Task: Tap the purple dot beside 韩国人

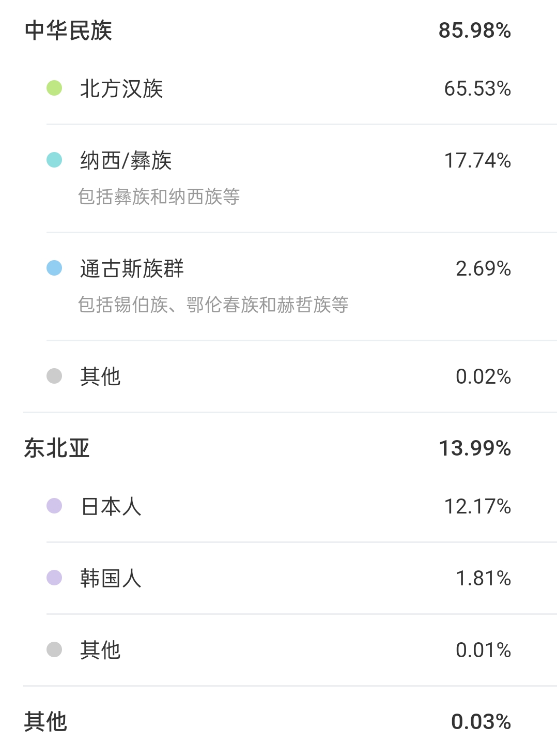Action: (x=54, y=578)
